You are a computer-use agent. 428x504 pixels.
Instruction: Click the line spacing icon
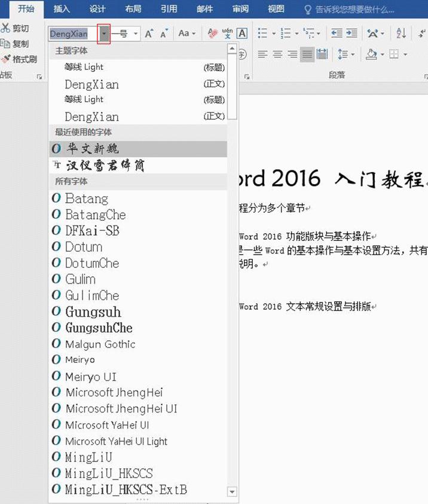(343, 54)
